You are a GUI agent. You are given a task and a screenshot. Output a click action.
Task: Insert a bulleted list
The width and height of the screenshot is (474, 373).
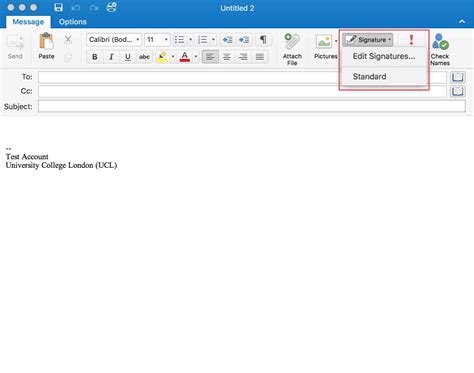coord(180,40)
